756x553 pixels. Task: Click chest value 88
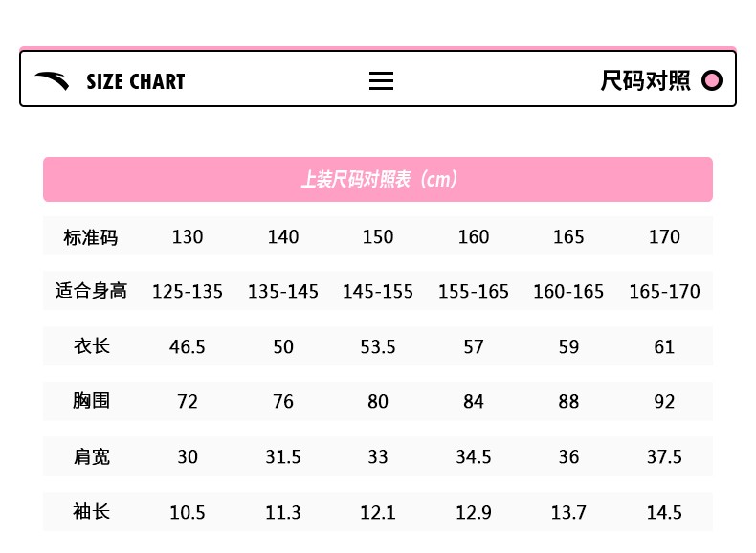point(568,401)
